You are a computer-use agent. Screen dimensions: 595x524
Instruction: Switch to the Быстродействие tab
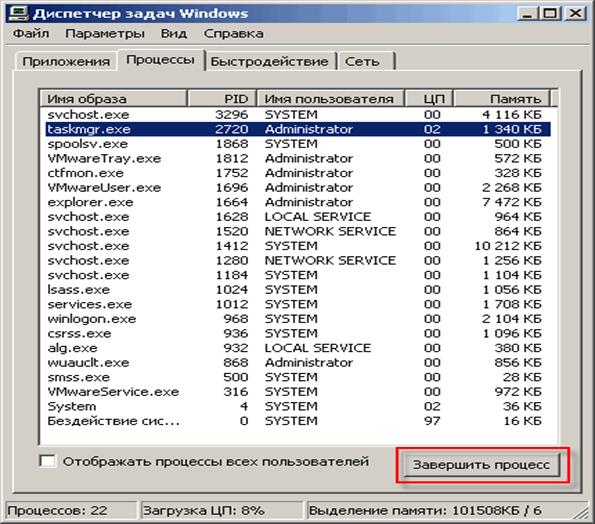point(269,61)
